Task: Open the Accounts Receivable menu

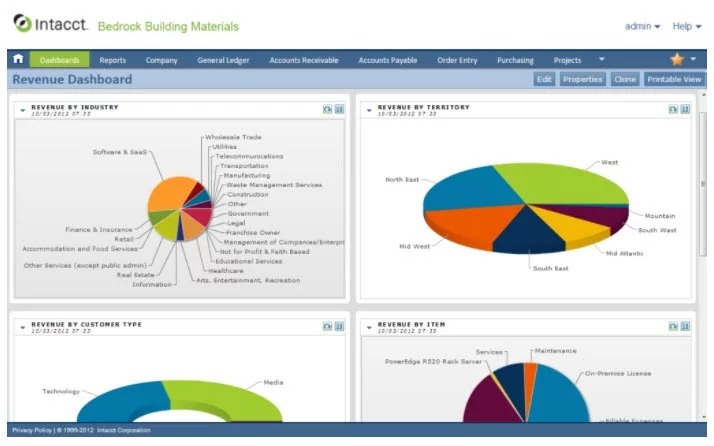Action: [x=304, y=60]
